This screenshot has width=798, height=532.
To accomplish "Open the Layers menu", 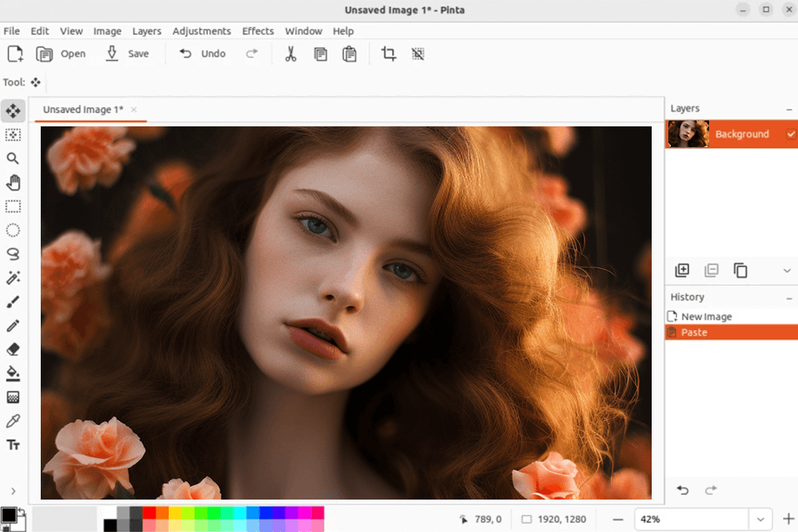I will point(146,31).
